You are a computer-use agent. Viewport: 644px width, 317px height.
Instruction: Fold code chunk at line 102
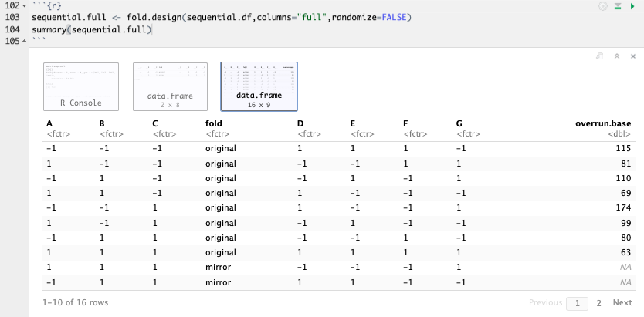tap(23, 6)
